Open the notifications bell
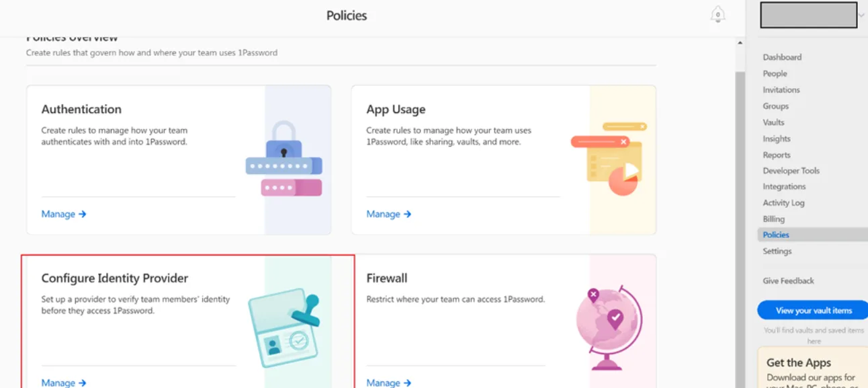Image resolution: width=868 pixels, height=388 pixels. pyautogui.click(x=718, y=13)
